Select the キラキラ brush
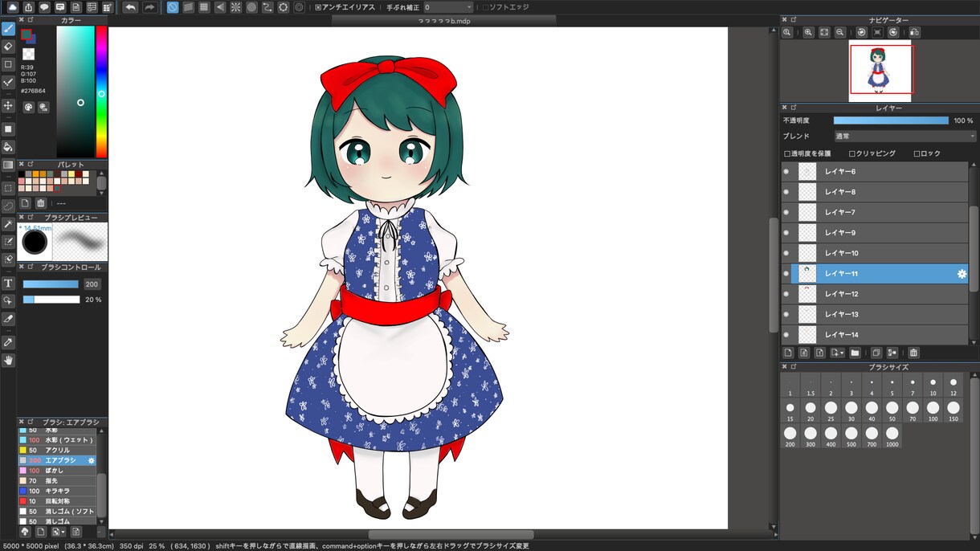 [x=57, y=491]
